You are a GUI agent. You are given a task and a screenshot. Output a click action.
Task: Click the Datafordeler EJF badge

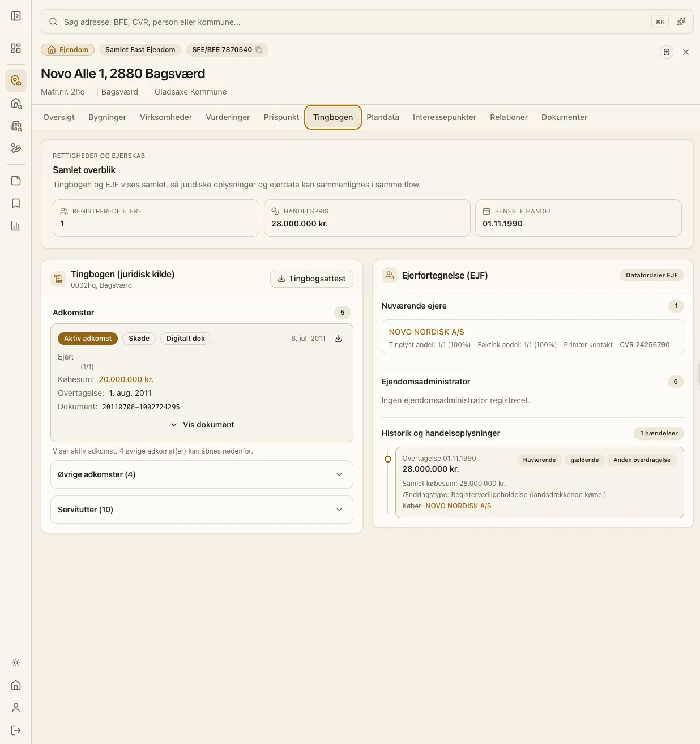click(652, 275)
